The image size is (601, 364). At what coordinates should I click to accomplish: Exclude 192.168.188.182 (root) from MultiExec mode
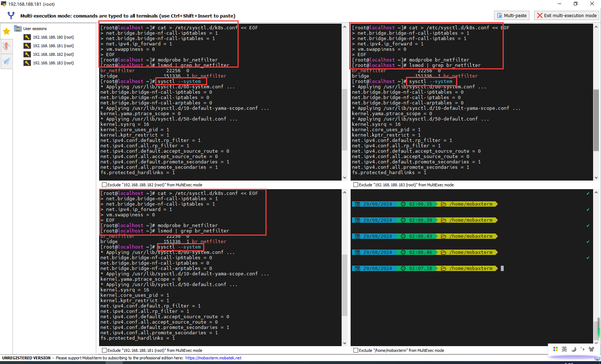tap(104, 185)
